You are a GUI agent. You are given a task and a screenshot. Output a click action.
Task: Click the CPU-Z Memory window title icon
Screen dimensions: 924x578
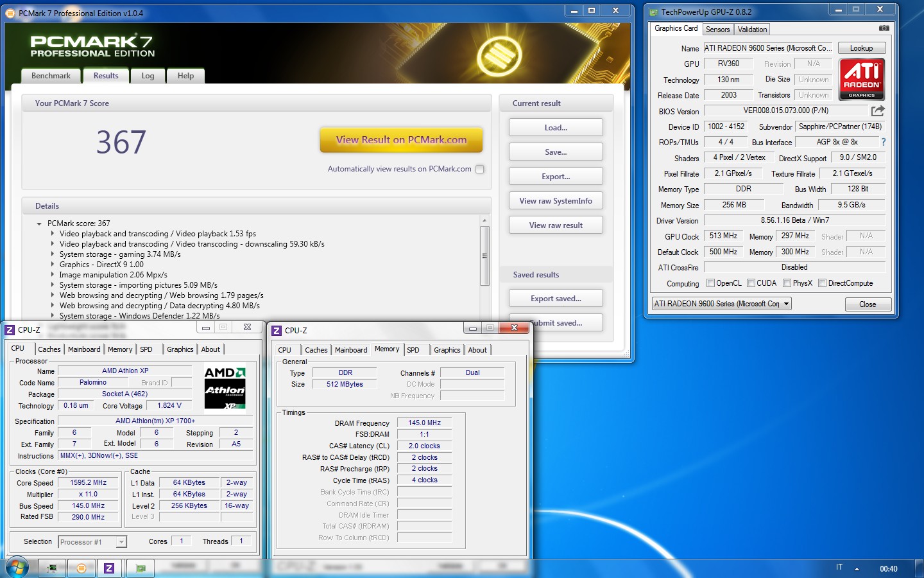point(277,330)
